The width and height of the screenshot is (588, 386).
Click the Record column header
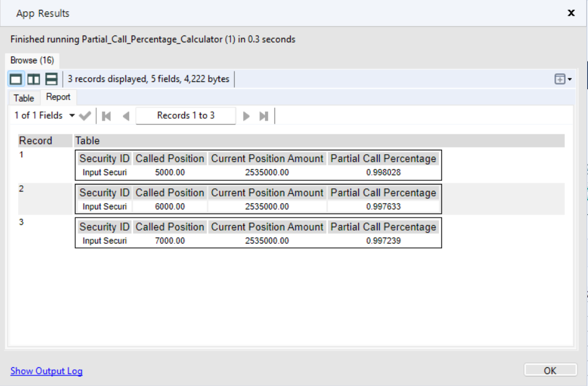point(35,140)
